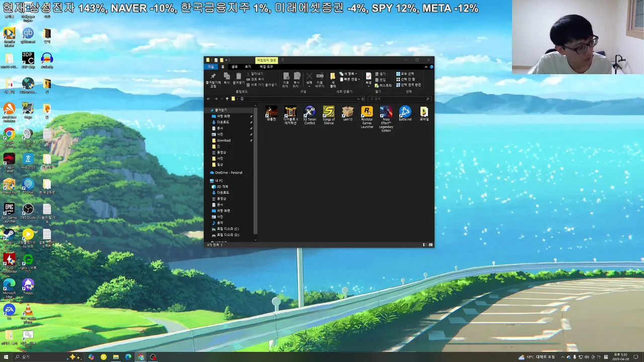644x362 pixels.
Task: Open Explorer help question icon
Action: click(431, 67)
